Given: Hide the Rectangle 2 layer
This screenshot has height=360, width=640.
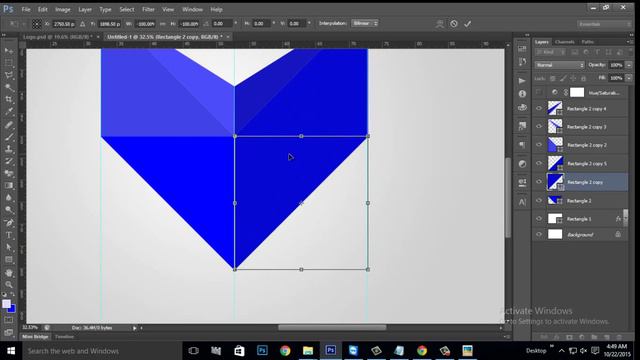Looking at the screenshot, I should [539, 200].
